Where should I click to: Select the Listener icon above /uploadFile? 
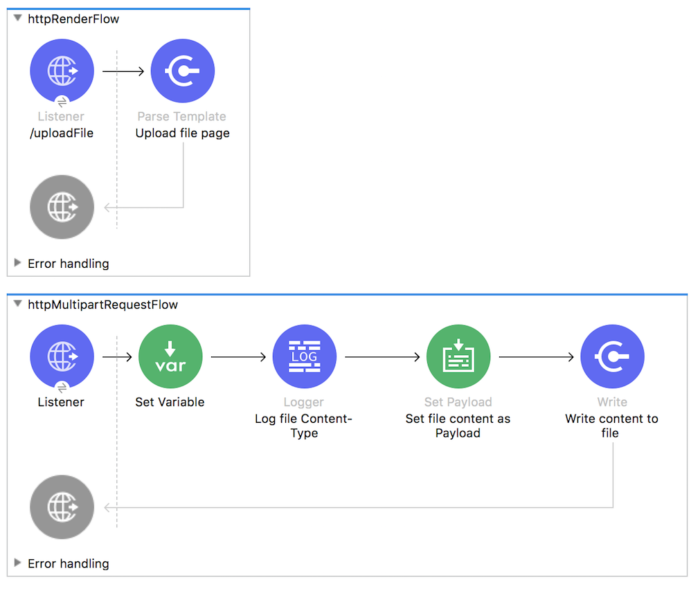coord(62,70)
